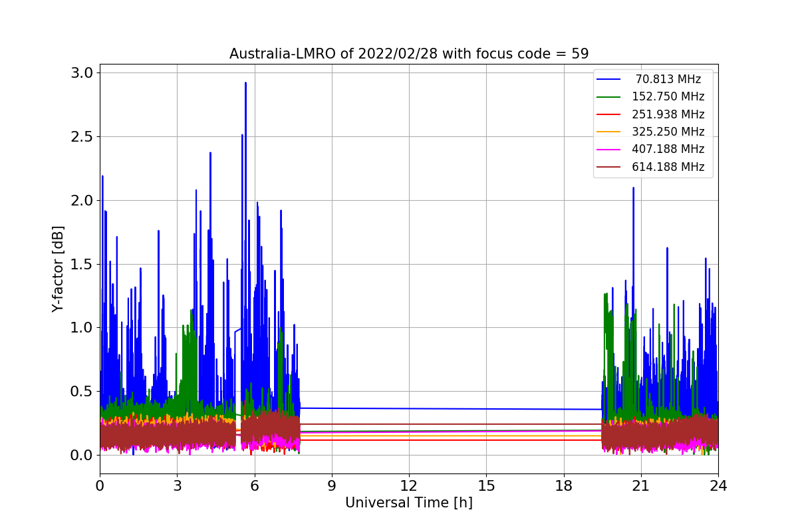Click the x-axis tick label 9
Viewport: 798px width, 532px height.
tap(332, 486)
